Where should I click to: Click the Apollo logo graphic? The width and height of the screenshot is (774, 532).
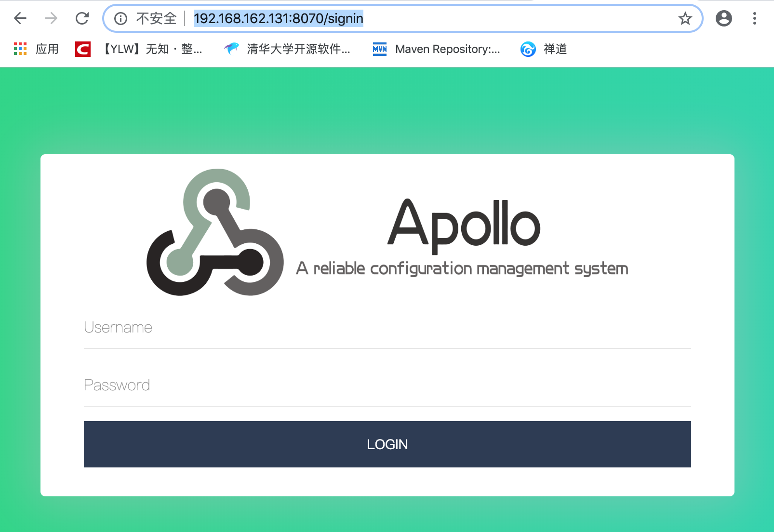tap(215, 232)
